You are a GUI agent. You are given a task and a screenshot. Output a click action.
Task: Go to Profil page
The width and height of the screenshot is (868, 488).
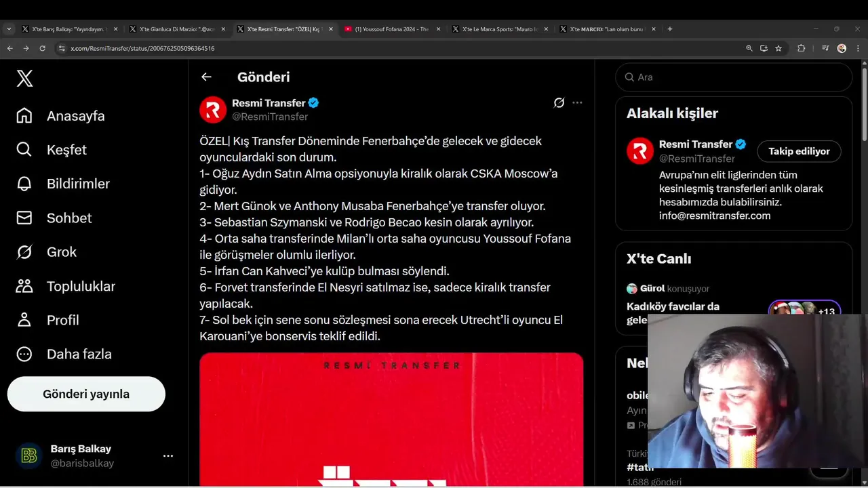(x=47, y=320)
